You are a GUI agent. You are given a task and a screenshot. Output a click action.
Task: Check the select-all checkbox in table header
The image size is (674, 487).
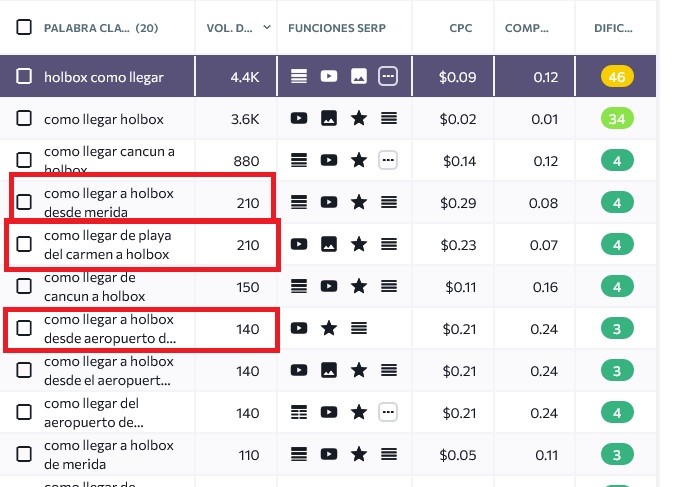click(24, 27)
